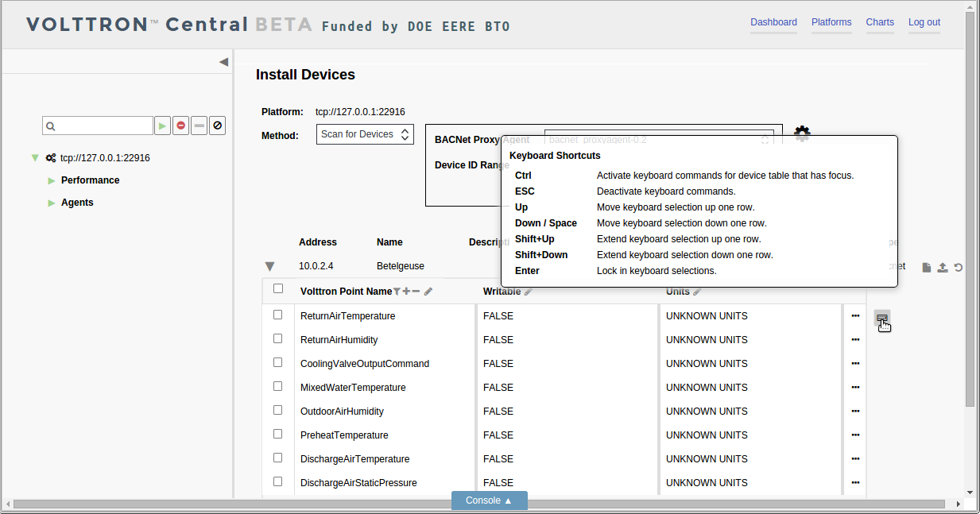Click the tree search input field

tap(98, 126)
